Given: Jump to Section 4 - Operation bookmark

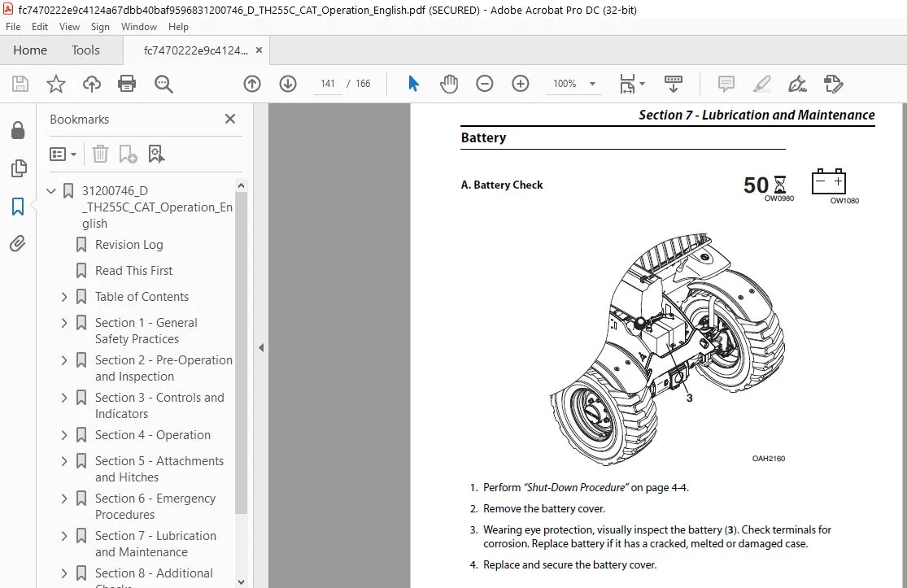Looking at the screenshot, I should pyautogui.click(x=153, y=435).
